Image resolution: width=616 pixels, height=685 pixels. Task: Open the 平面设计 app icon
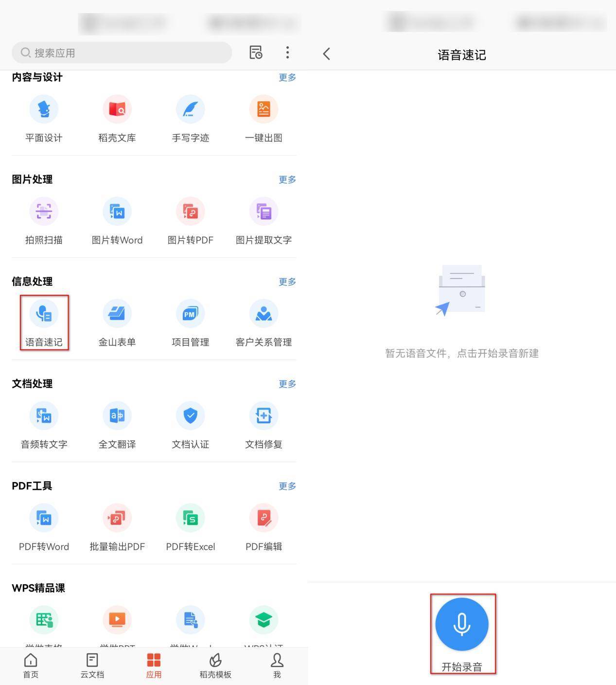(44, 109)
